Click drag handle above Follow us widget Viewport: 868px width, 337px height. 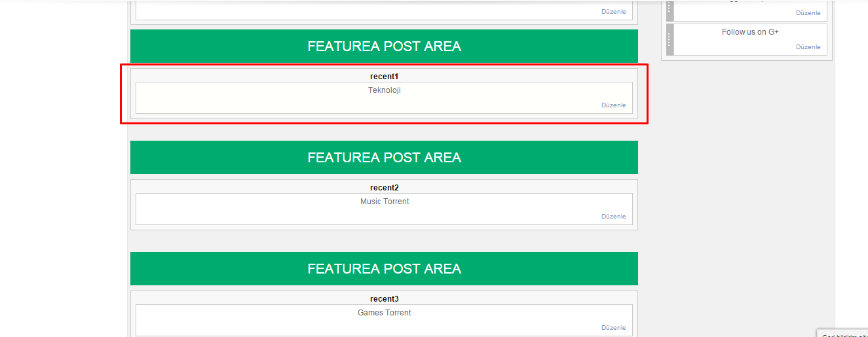(670, 10)
